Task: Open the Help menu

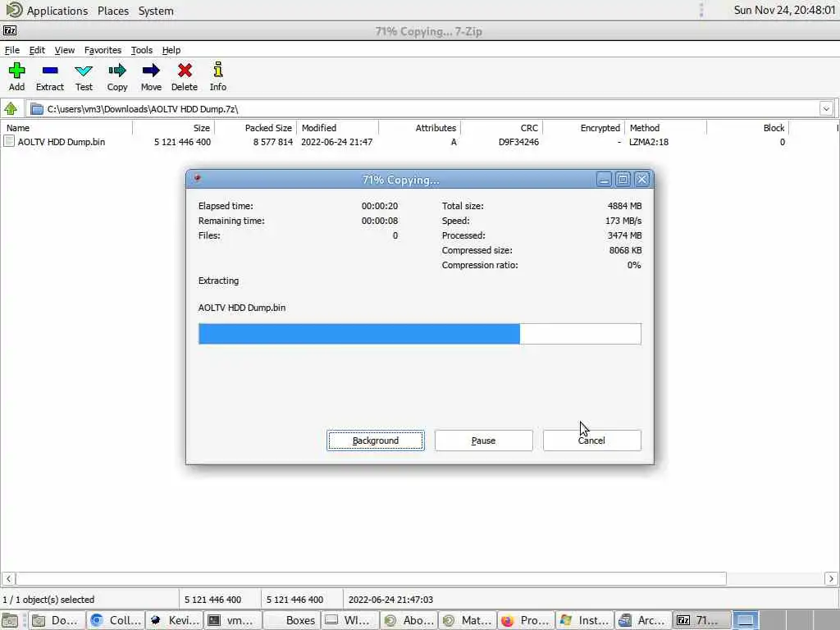Action: tap(171, 50)
